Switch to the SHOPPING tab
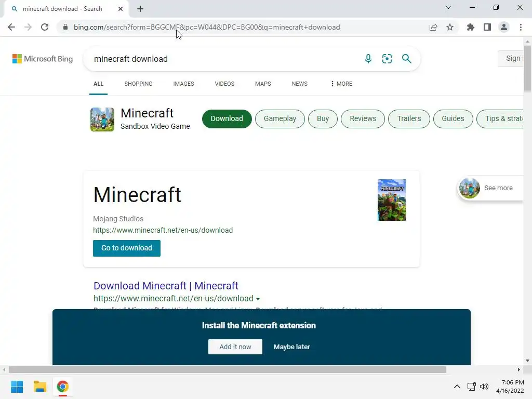This screenshot has height=399, width=532. click(x=138, y=84)
